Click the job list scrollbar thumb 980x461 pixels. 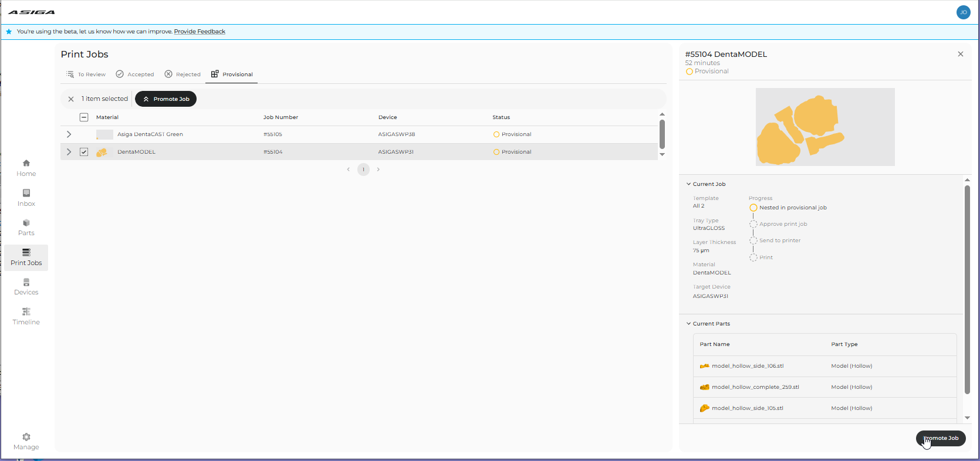coord(662,134)
